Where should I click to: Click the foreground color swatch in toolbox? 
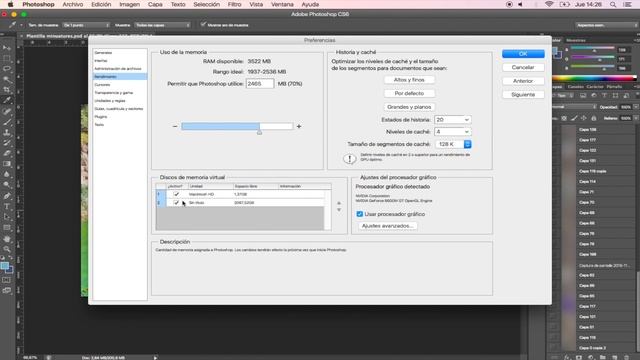pyautogui.click(x=4, y=266)
